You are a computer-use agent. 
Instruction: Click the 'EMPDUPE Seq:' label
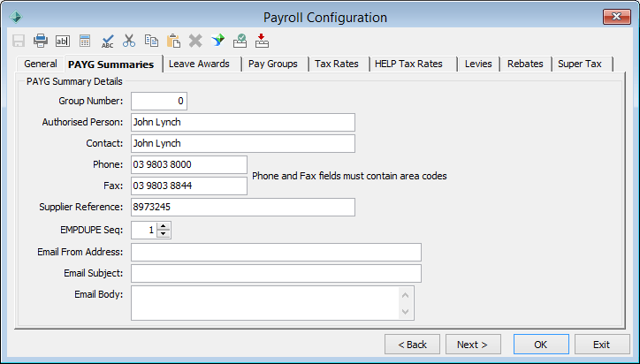[91, 230]
